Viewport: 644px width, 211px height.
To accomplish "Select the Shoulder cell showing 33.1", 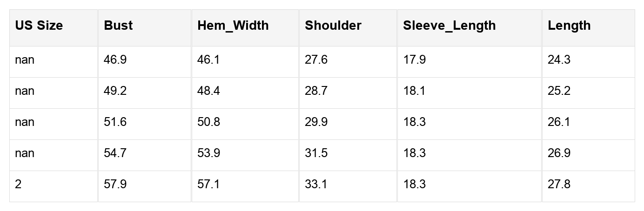I will pyautogui.click(x=316, y=185).
